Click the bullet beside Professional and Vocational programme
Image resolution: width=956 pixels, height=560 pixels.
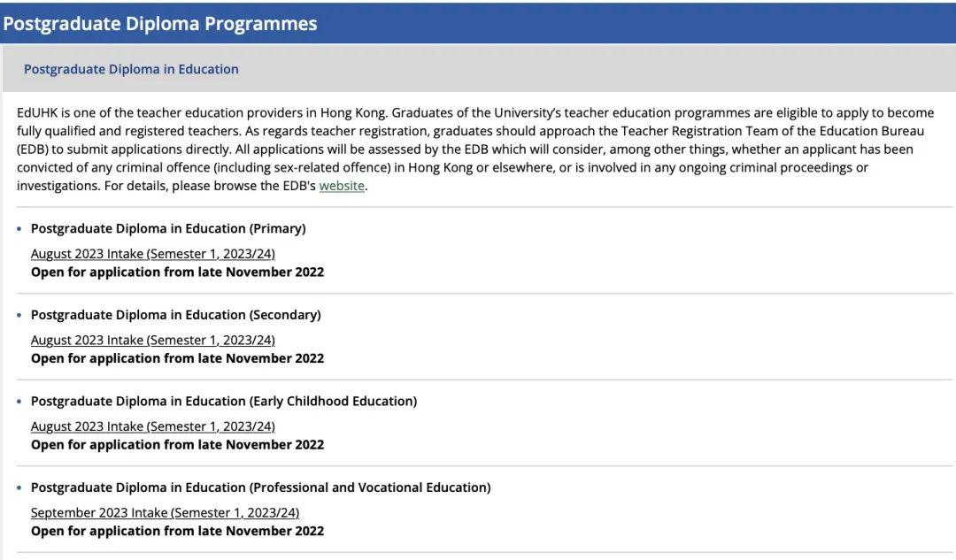pos(19,488)
